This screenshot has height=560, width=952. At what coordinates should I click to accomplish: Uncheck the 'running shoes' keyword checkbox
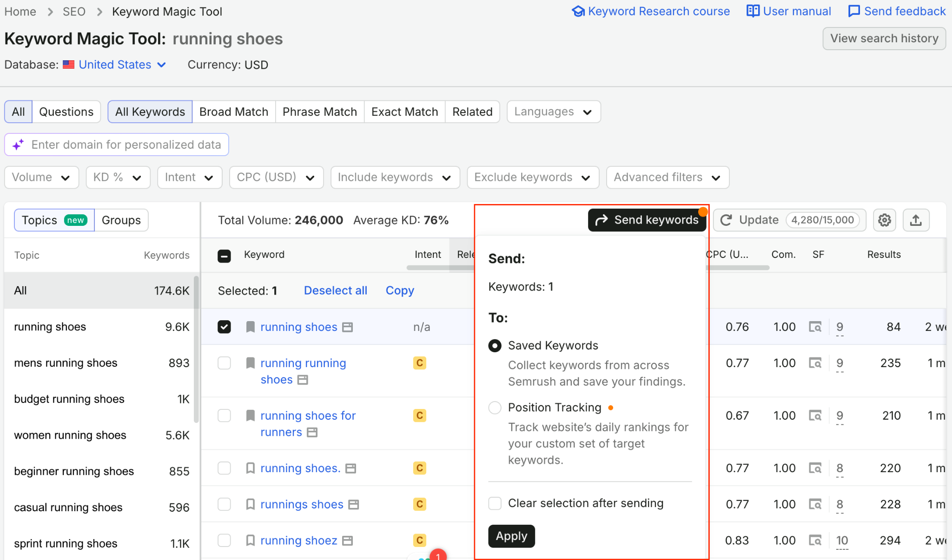(224, 327)
